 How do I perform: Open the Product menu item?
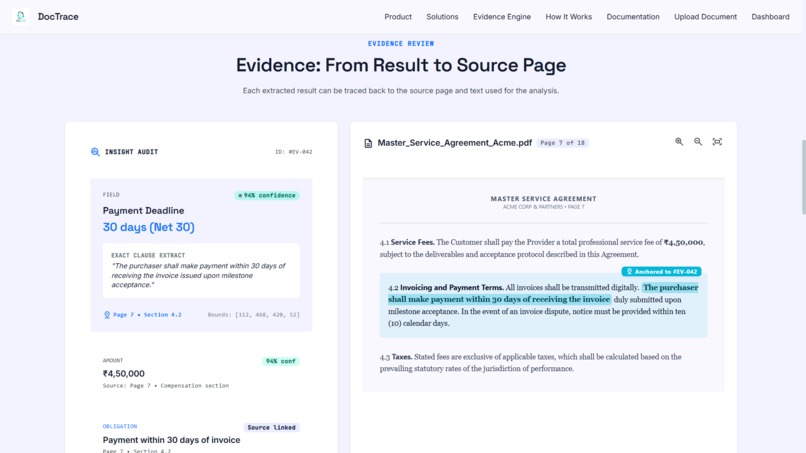(398, 16)
